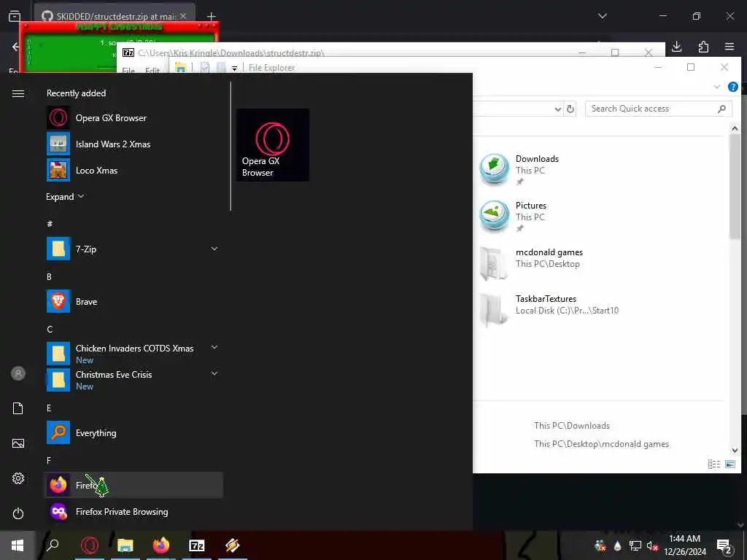The height and width of the screenshot is (560, 747).
Task: Click Explorer scrollbar down arrow
Action: (x=734, y=450)
